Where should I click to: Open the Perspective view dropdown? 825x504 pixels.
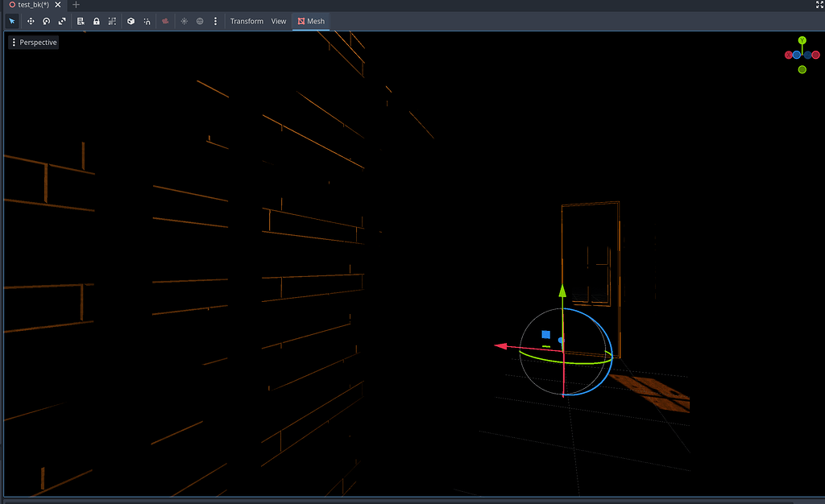tap(33, 41)
